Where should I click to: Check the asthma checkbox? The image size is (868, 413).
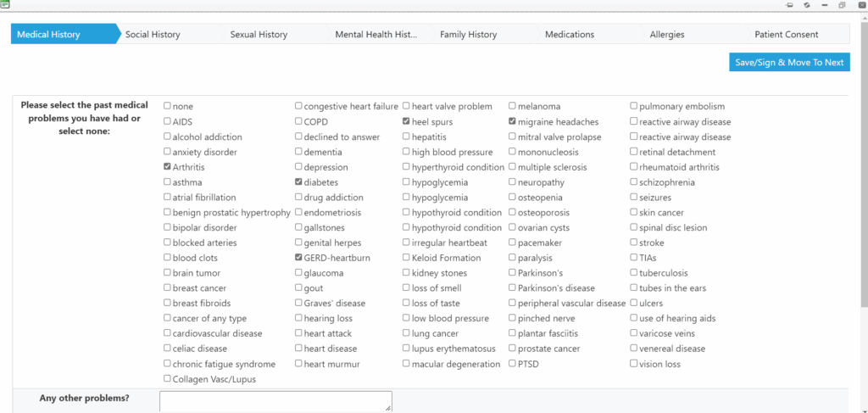tap(167, 182)
